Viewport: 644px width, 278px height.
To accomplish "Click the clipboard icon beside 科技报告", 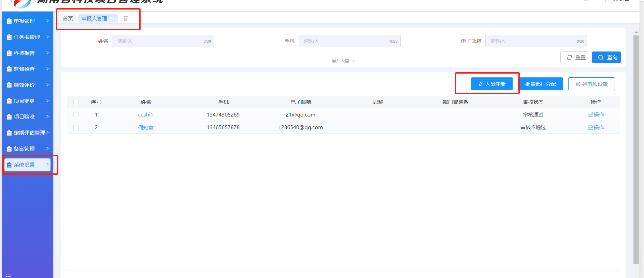I will point(9,53).
